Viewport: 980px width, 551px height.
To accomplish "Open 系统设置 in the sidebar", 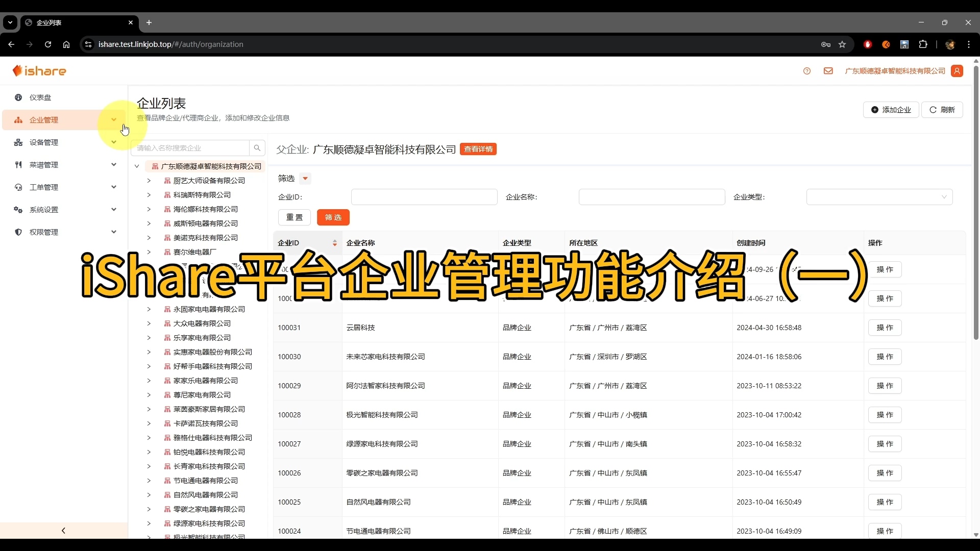I will [43, 209].
